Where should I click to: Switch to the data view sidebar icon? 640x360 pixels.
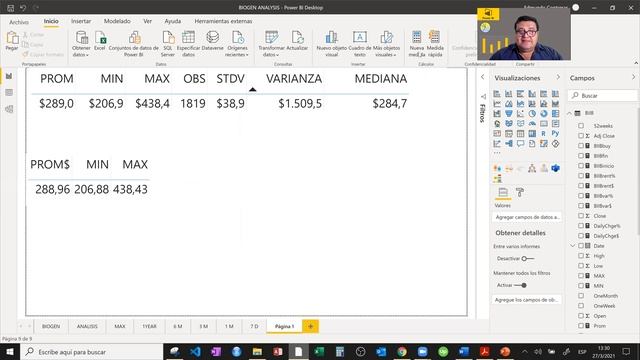tap(9, 93)
